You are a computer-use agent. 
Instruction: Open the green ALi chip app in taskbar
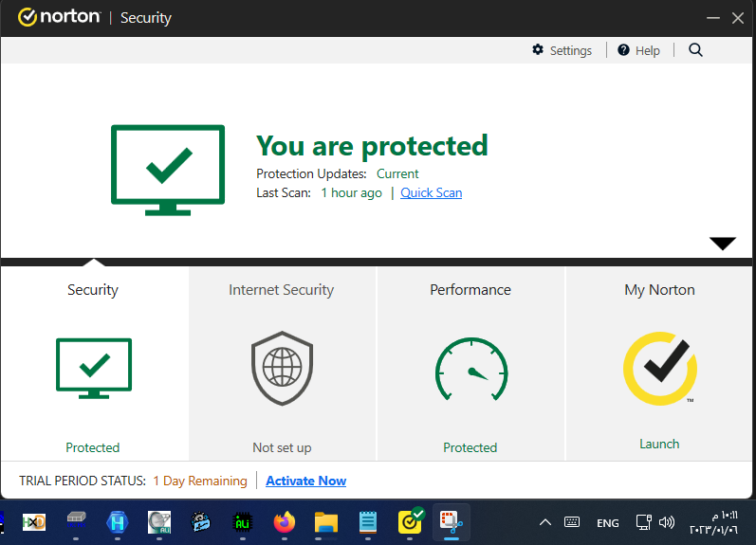coord(242,522)
